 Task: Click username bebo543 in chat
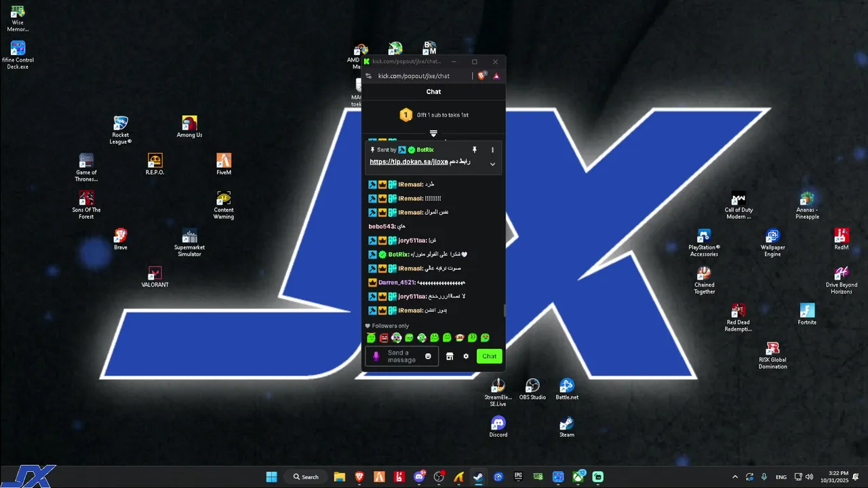click(x=382, y=226)
